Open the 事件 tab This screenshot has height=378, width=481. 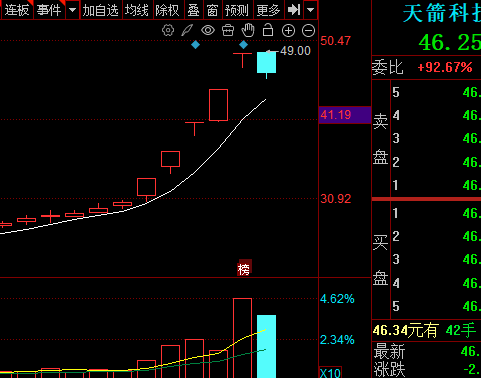[x=49, y=10]
